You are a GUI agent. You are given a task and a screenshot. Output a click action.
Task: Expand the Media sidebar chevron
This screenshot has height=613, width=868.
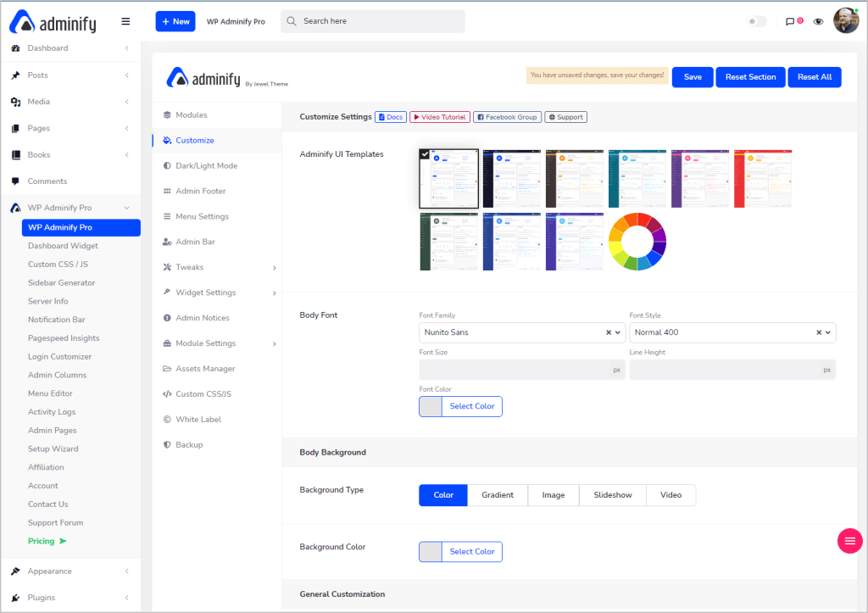[x=127, y=102]
